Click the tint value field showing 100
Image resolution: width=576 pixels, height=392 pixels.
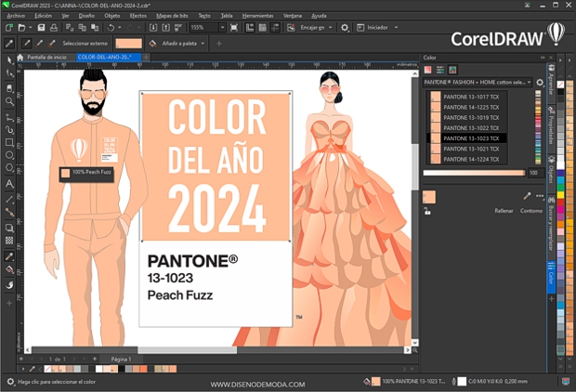[535, 173]
